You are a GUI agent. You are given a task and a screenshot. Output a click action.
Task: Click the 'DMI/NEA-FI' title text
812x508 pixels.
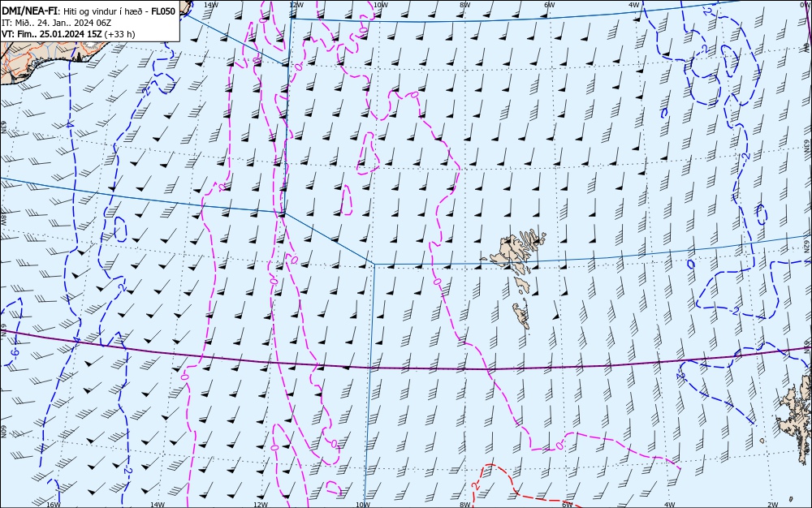click(28, 11)
